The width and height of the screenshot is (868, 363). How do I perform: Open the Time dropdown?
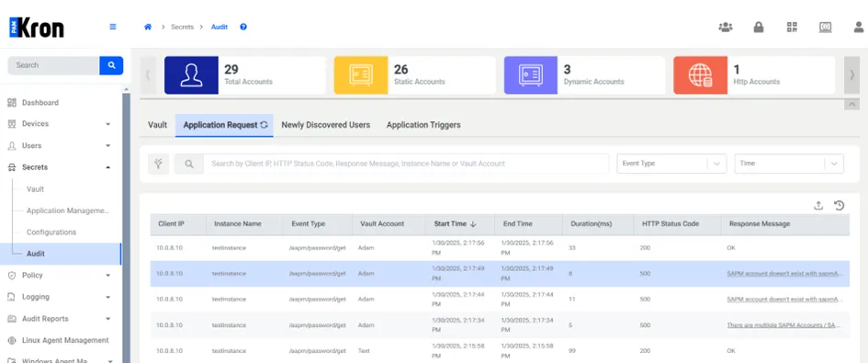(789, 164)
